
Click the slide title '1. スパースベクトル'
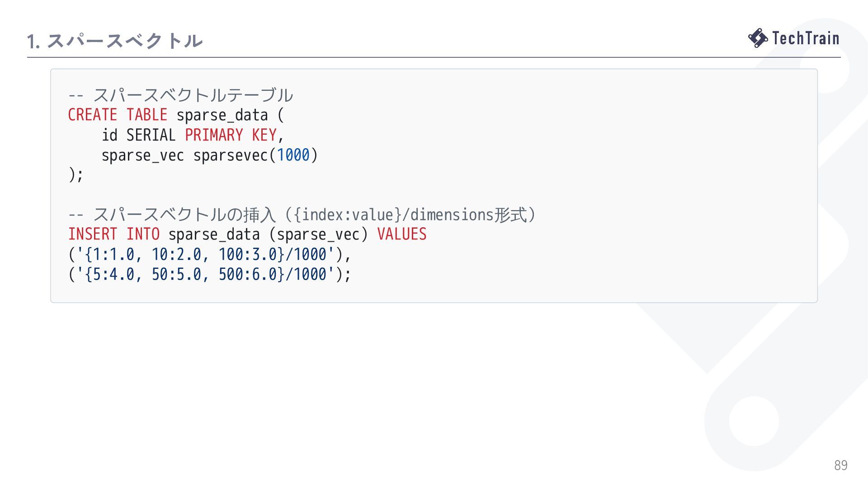(115, 41)
